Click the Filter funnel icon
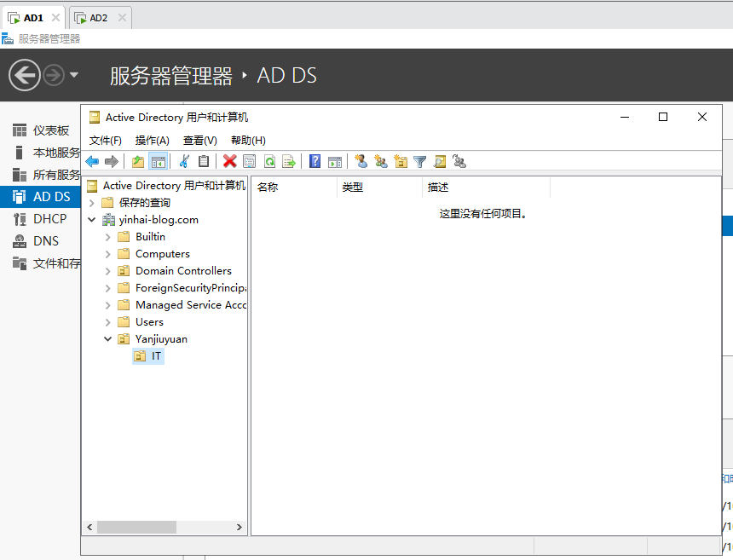Image resolution: width=733 pixels, height=560 pixels. coord(420,162)
